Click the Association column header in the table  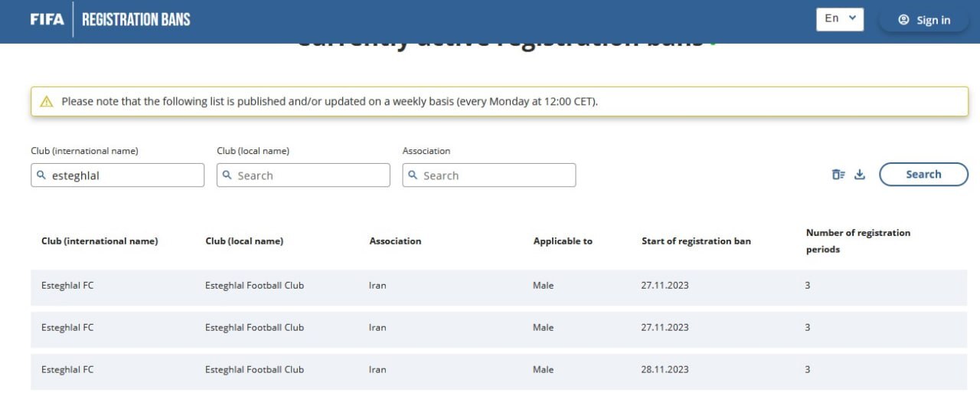point(395,241)
